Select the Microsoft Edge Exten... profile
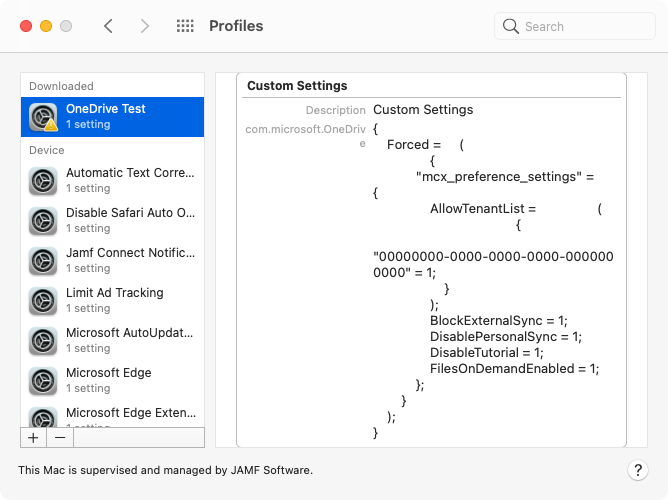The width and height of the screenshot is (668, 500). (x=112, y=414)
